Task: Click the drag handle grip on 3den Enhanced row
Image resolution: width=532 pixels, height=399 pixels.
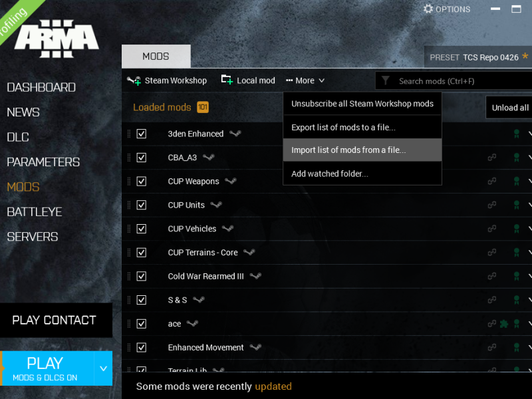Action: [129, 134]
